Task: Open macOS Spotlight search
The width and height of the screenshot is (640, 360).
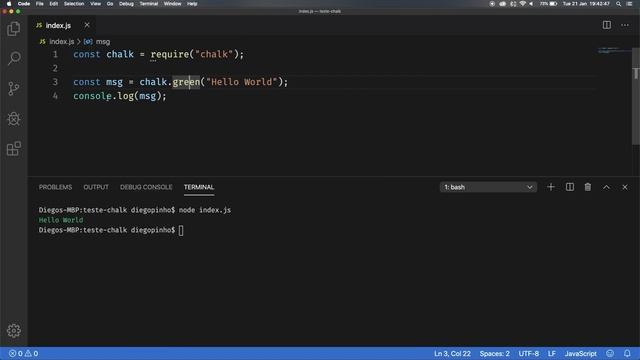Action: [618, 4]
